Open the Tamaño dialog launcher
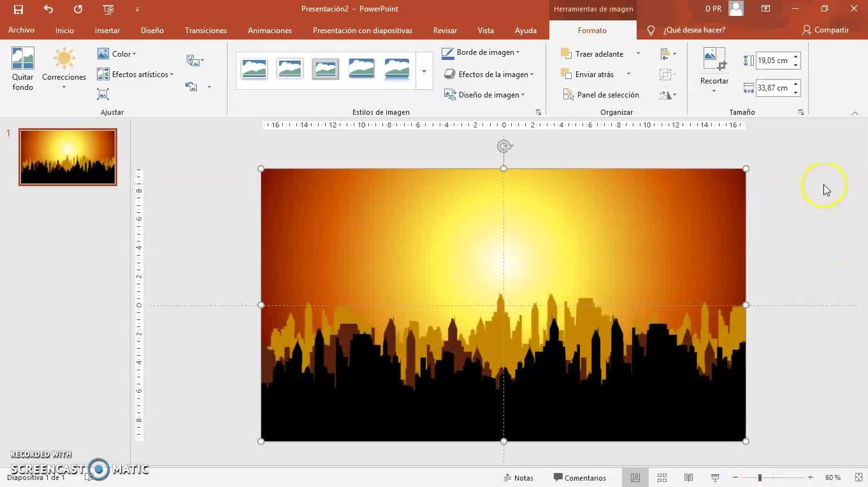The width and height of the screenshot is (868, 487). [x=801, y=112]
